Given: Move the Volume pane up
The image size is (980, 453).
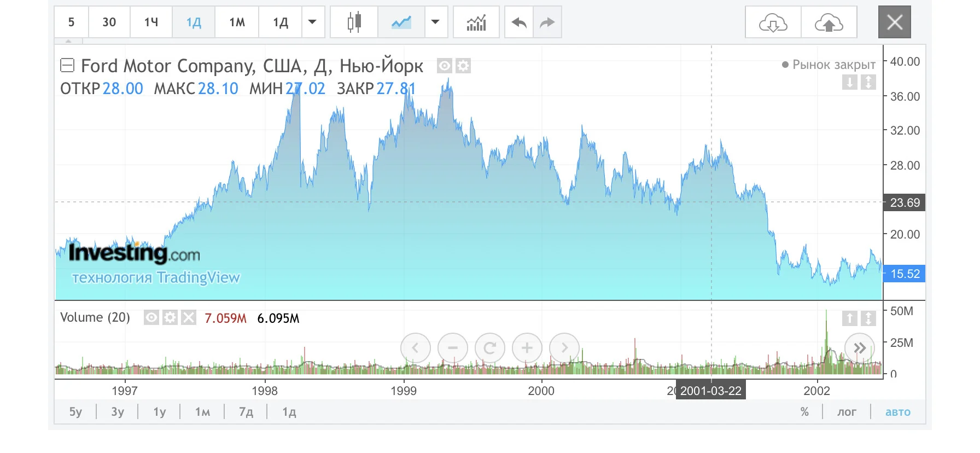Looking at the screenshot, I should pos(850,318).
